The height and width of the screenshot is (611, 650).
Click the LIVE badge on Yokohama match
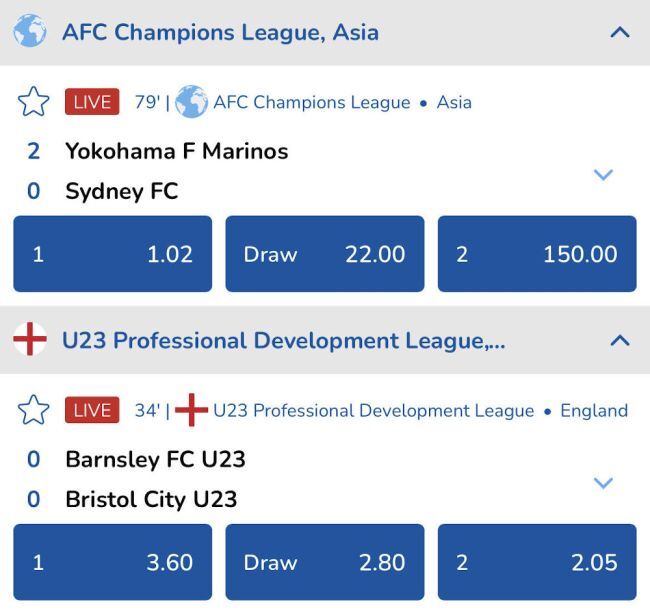pyautogui.click(x=92, y=102)
